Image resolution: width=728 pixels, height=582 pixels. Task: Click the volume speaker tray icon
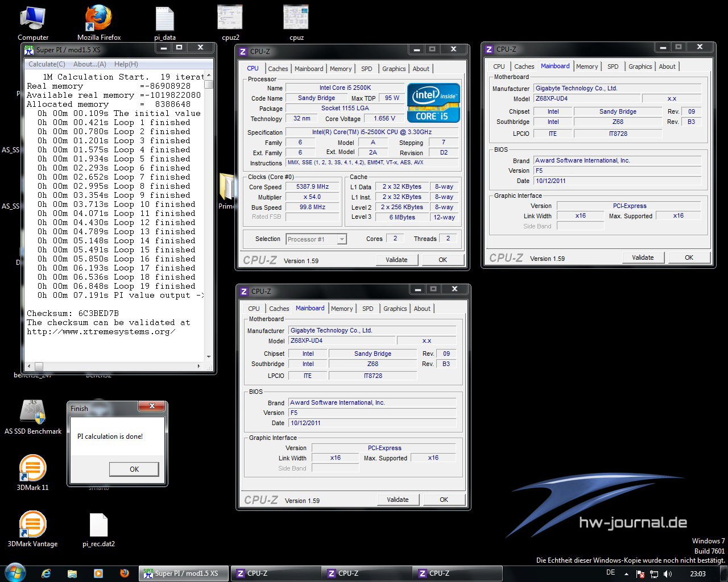[668, 574]
